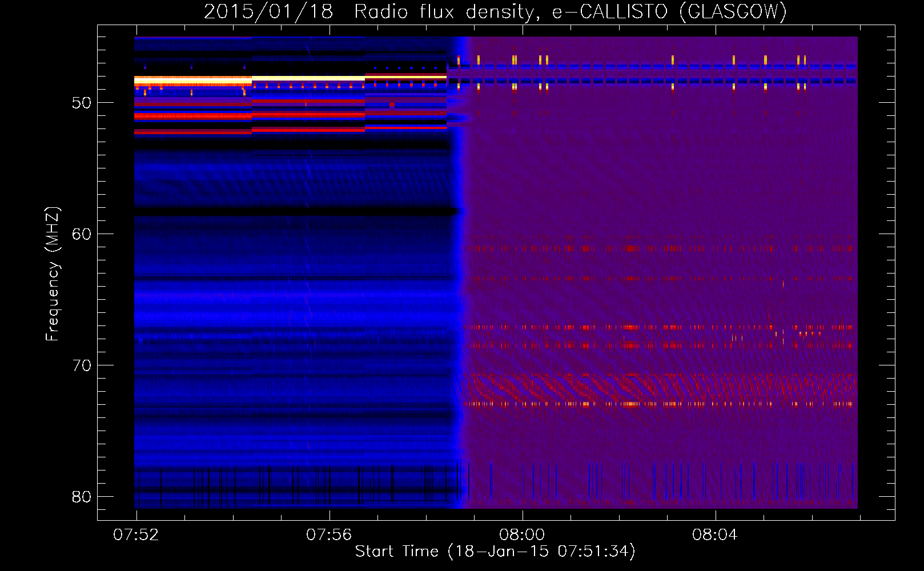Click the 07:56 time tick label
Screen dimensions: 924x571
click(329, 535)
